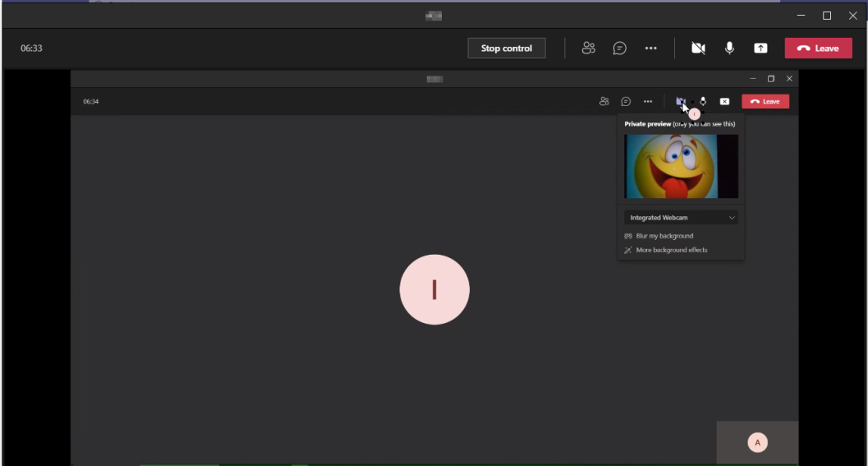Viewport: 868px width, 466px height.
Task: Expand the Integrated Webcam dropdown
Action: (x=681, y=218)
